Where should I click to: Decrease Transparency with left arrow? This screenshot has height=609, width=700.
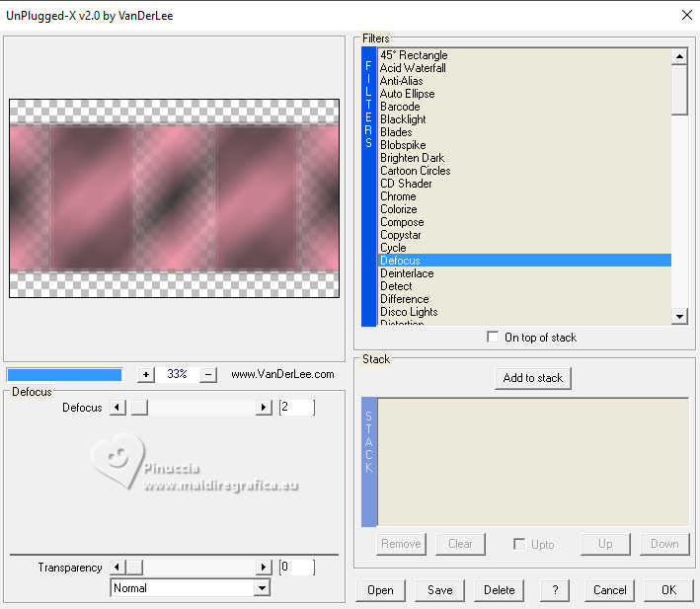pyautogui.click(x=117, y=568)
